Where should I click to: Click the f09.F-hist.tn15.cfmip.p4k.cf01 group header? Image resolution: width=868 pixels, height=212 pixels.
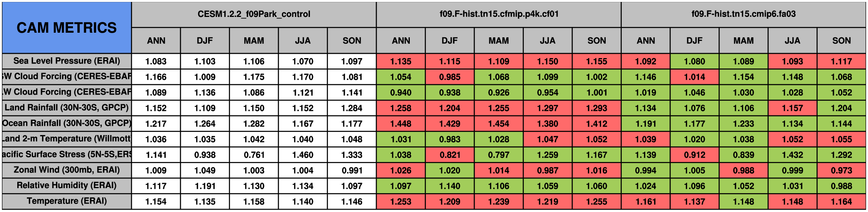point(499,14)
